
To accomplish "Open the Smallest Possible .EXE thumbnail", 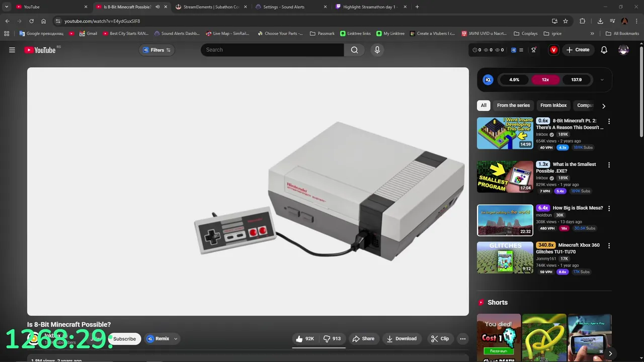I will coord(505,176).
